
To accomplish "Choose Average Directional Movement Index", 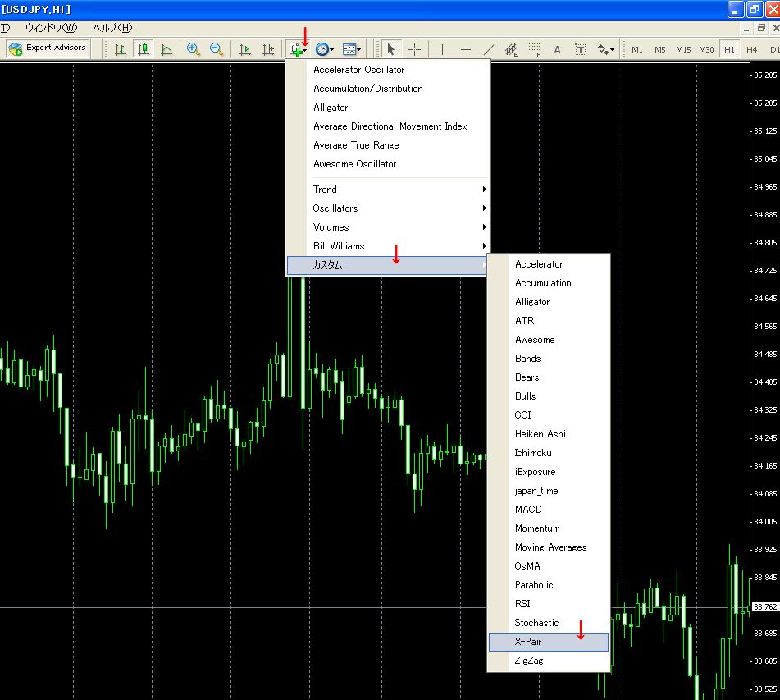I will [x=388, y=126].
